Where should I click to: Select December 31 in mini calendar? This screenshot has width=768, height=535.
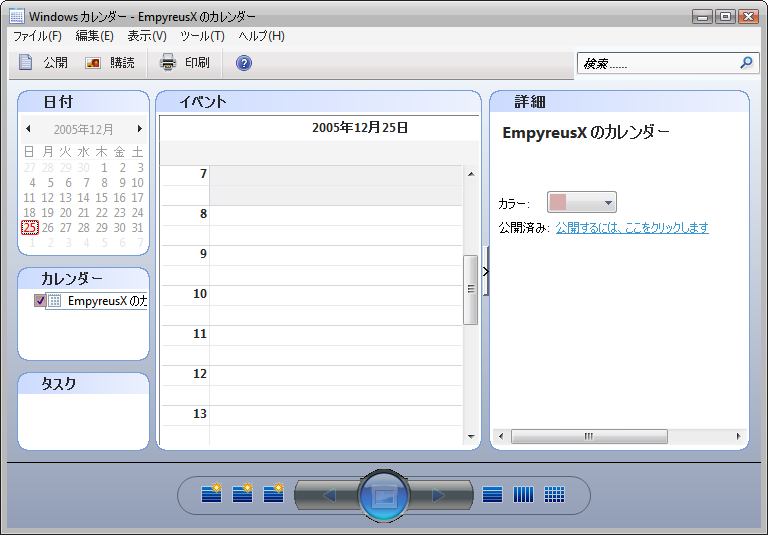click(138, 227)
